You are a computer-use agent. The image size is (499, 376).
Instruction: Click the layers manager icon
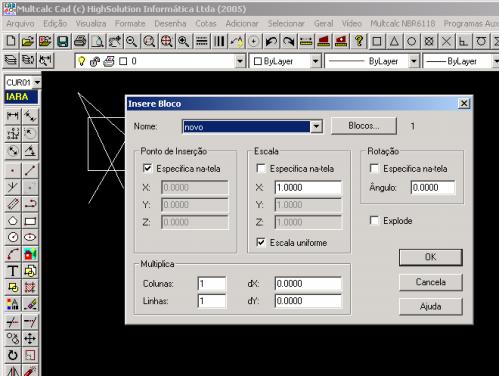click(x=11, y=60)
